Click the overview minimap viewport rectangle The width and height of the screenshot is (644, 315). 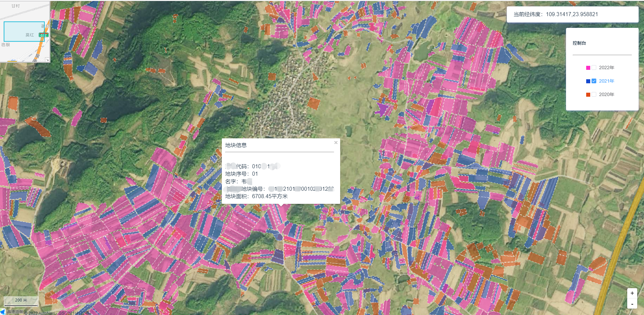24,32
